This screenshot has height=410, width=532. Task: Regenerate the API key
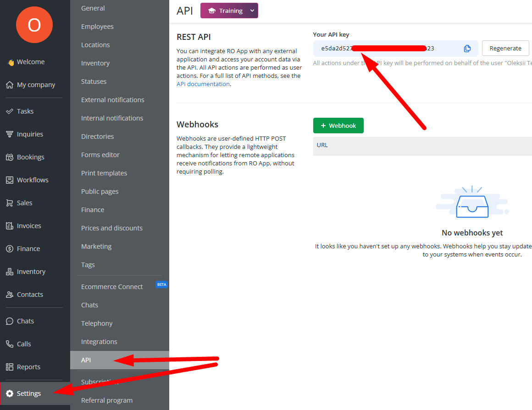click(505, 48)
